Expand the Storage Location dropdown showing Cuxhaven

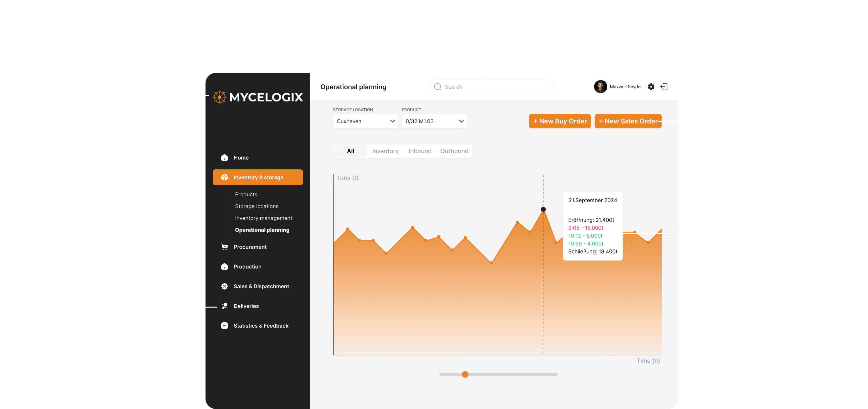365,121
